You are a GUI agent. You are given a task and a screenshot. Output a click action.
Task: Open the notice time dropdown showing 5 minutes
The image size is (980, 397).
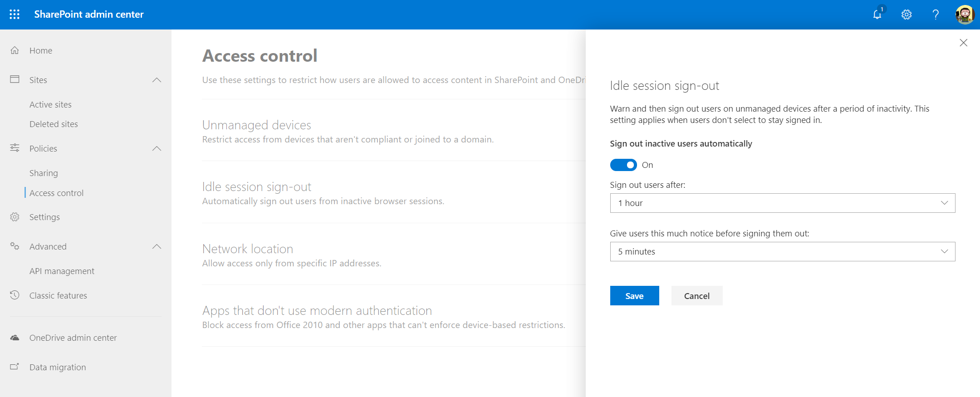(782, 252)
